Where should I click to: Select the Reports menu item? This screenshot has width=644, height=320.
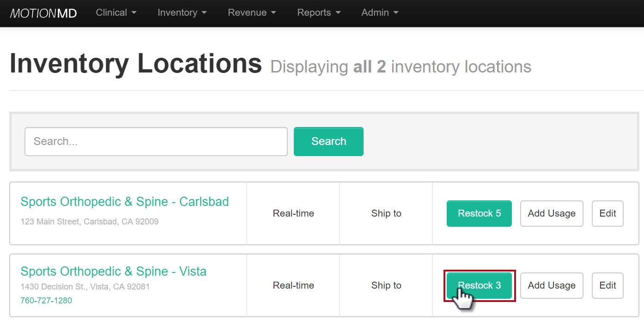click(x=318, y=13)
